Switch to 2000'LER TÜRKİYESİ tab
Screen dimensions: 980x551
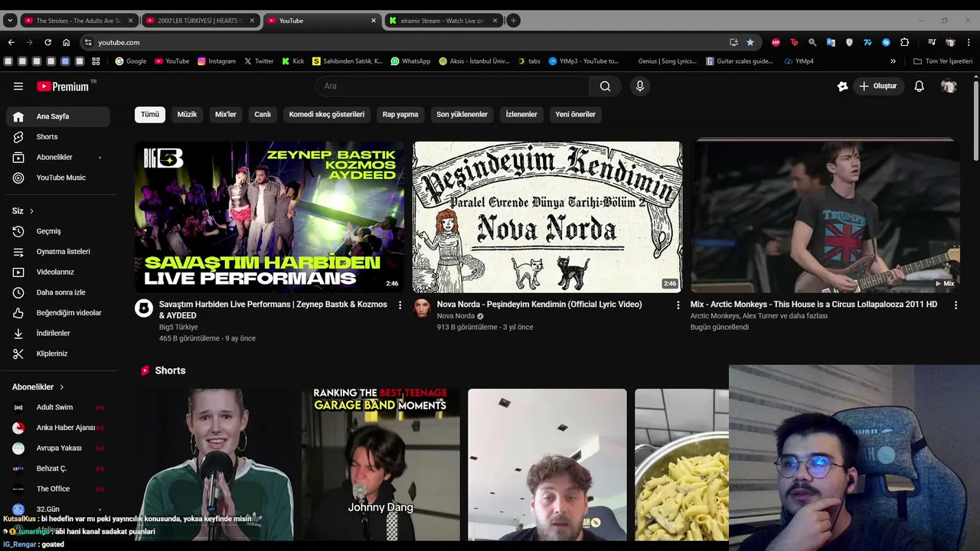point(201,21)
